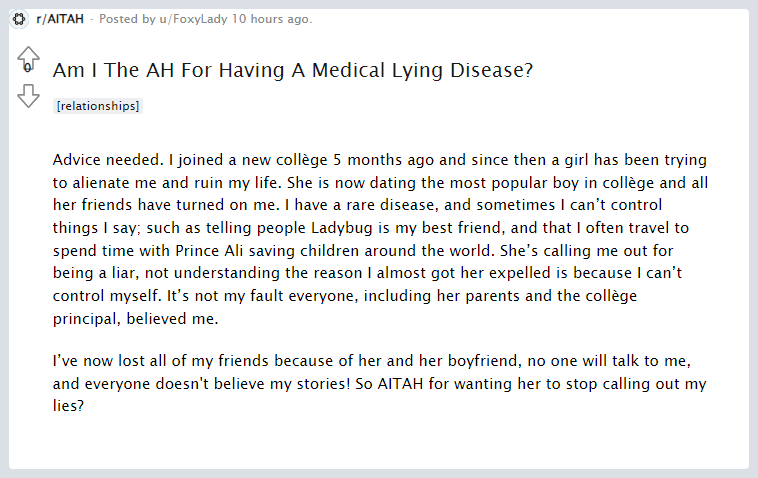Click the opening words 'Advice needed'
The image size is (758, 478).
tap(108, 159)
